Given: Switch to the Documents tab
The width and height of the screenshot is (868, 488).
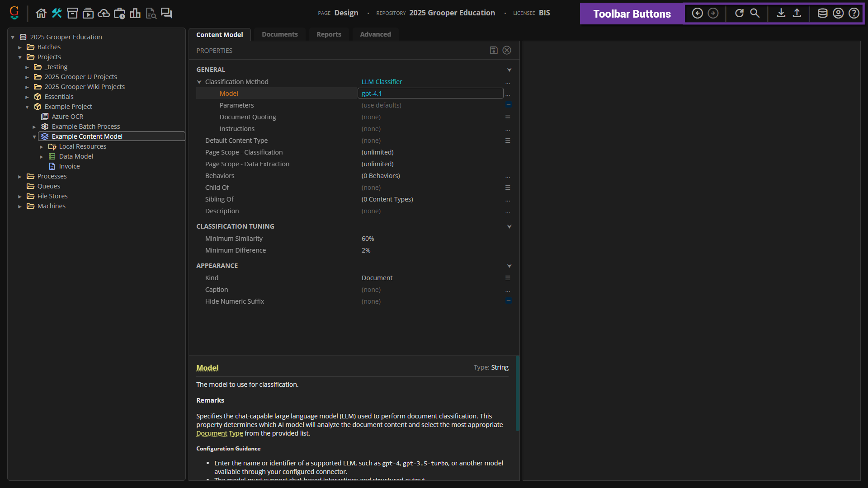Looking at the screenshot, I should [x=279, y=34].
